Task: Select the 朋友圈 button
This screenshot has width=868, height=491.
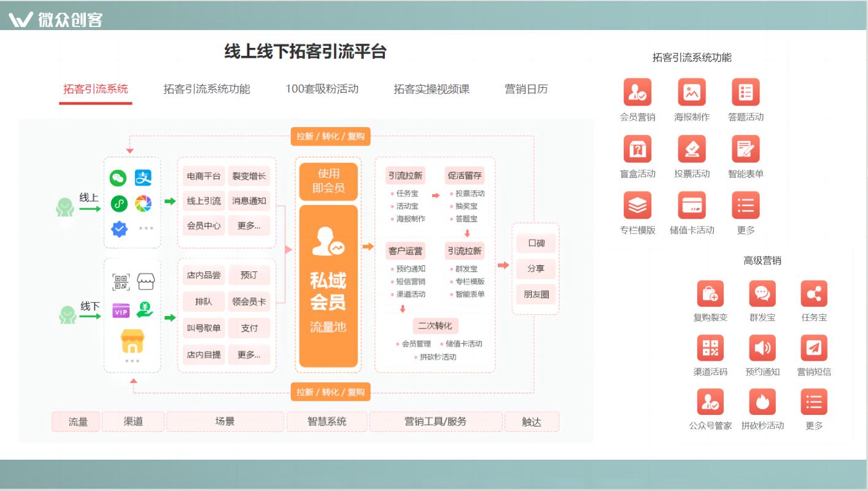Action: 536,294
